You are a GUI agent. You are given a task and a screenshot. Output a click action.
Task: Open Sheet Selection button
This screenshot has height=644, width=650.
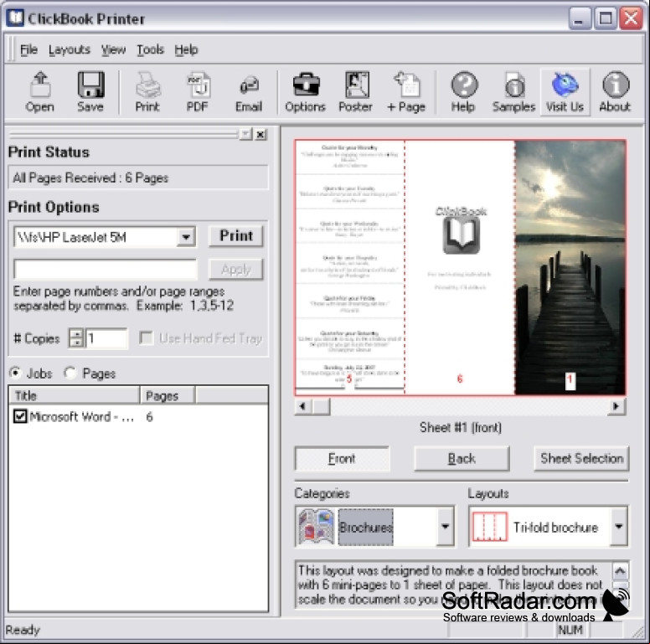(581, 458)
